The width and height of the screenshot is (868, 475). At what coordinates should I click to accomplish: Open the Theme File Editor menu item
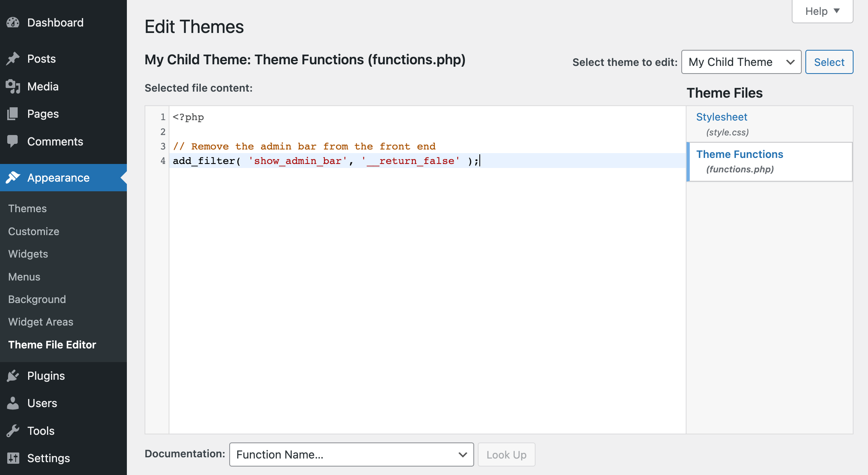coord(53,344)
